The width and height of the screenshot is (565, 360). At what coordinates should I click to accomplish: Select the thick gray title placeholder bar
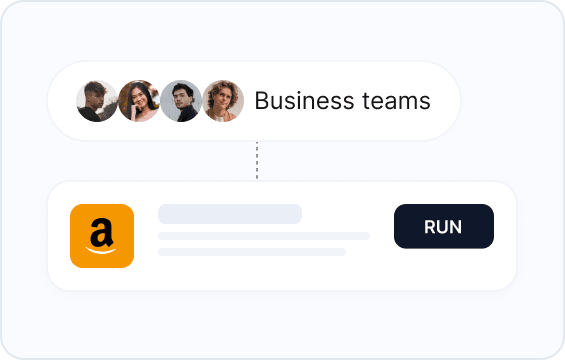[230, 214]
